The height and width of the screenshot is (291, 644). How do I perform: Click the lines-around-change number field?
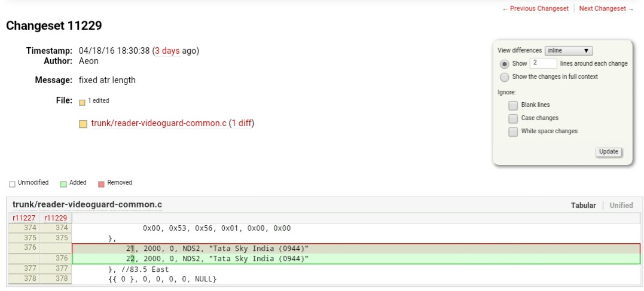(543, 63)
